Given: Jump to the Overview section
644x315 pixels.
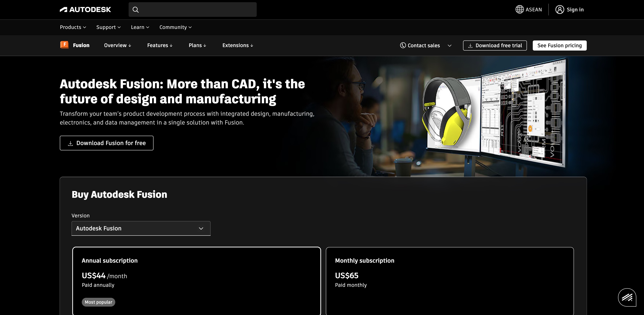Looking at the screenshot, I should pos(117,45).
